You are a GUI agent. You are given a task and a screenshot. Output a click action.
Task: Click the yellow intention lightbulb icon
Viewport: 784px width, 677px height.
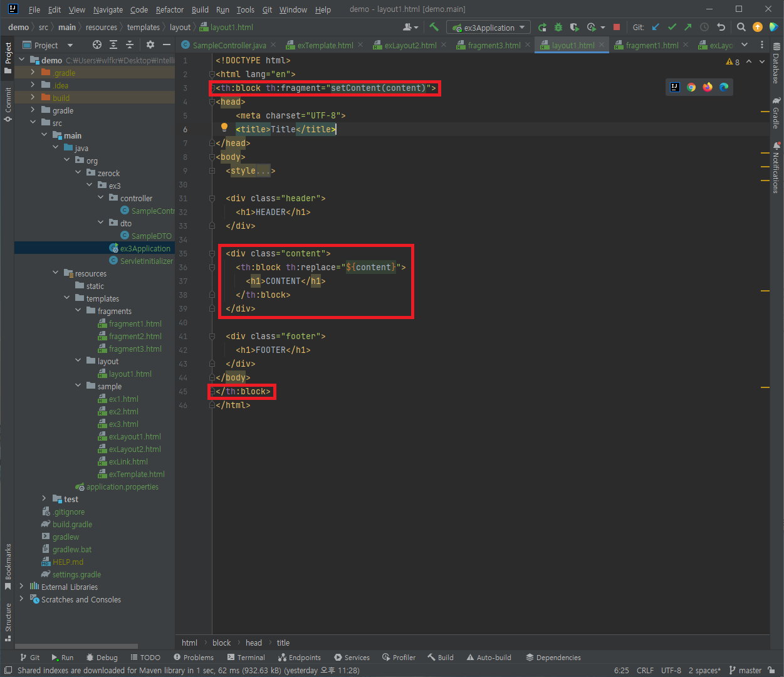coord(224,128)
